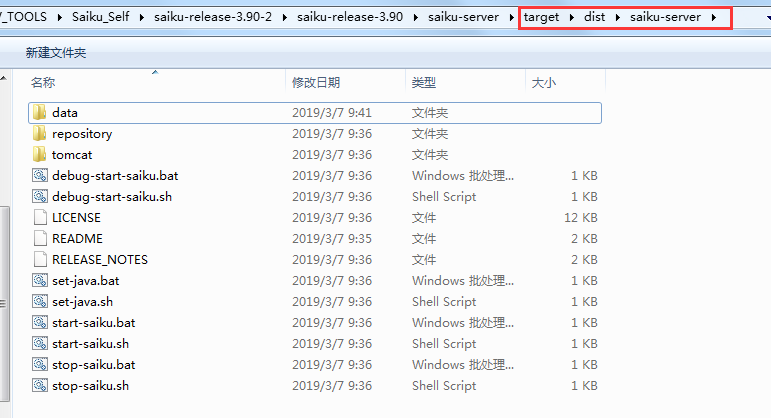Click the 文件夹 type of tomcat
Image resolution: width=771 pixels, height=418 pixels.
(430, 154)
